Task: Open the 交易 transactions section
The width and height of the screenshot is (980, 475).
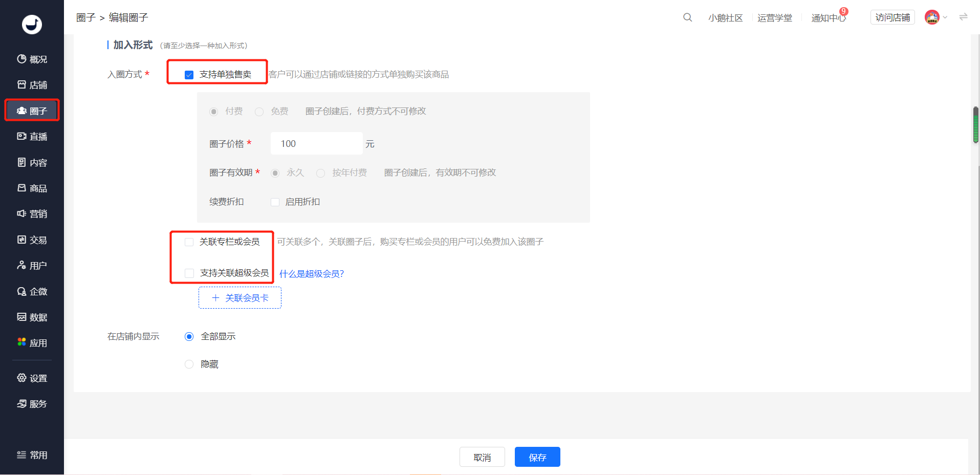Action: [32, 240]
